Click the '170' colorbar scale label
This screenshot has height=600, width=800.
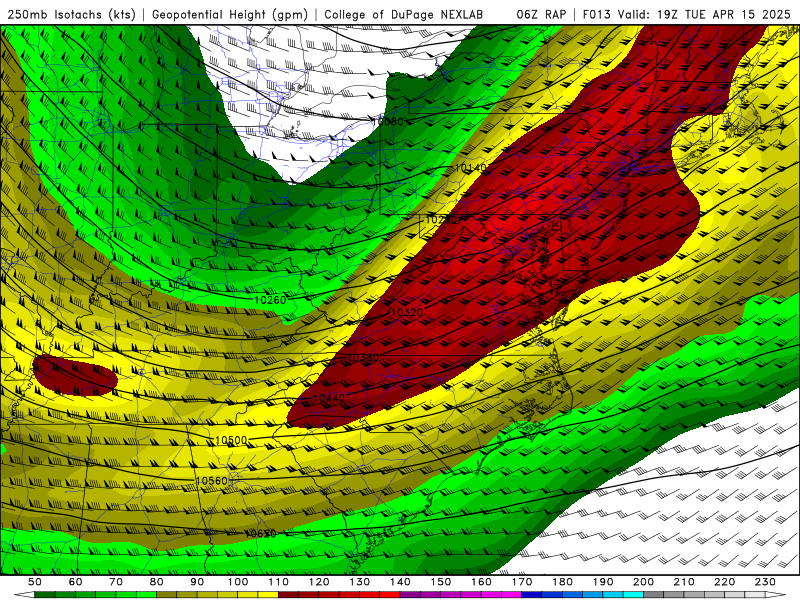(522, 582)
